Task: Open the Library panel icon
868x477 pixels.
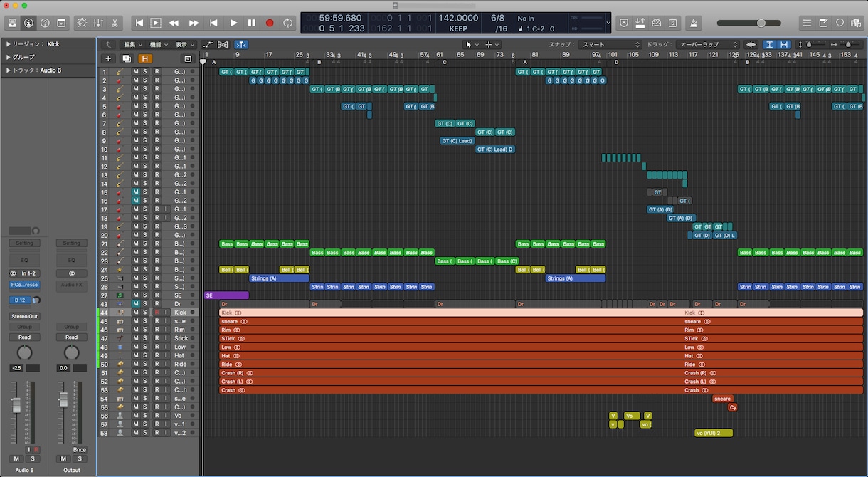Action: 13,23
